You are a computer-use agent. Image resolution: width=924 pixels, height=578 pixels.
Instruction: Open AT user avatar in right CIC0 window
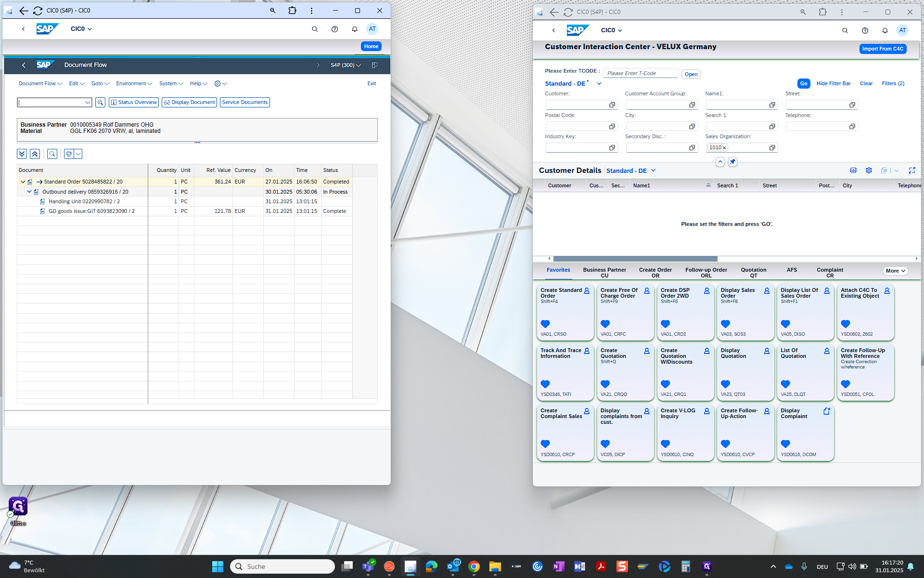pyautogui.click(x=902, y=30)
